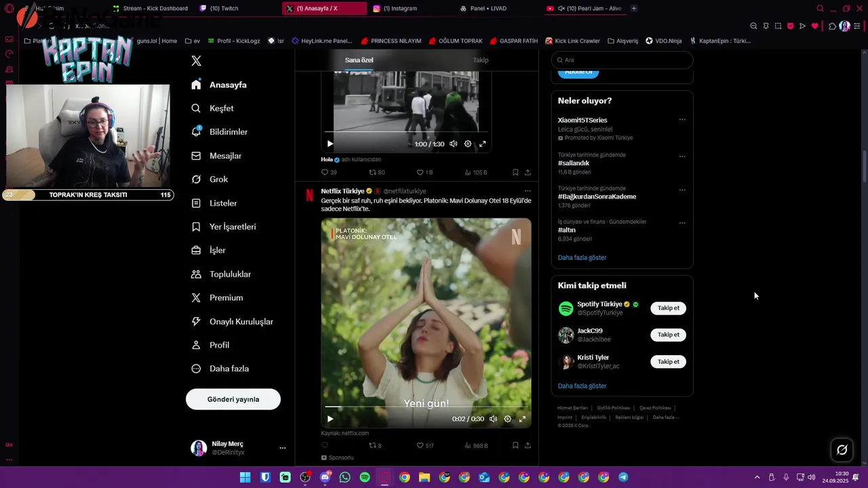
Task: Open Daha fazla menu in sidebar
Action: (x=221, y=369)
